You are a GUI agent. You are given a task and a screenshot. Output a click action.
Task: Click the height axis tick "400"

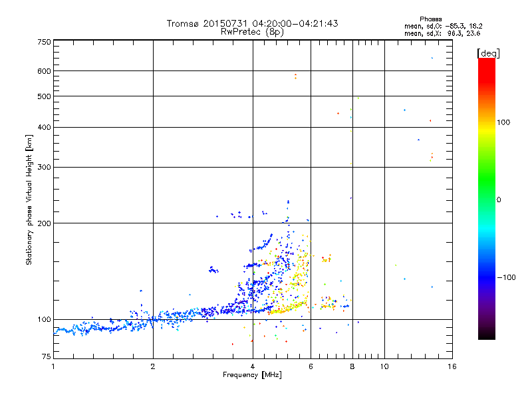44,127
